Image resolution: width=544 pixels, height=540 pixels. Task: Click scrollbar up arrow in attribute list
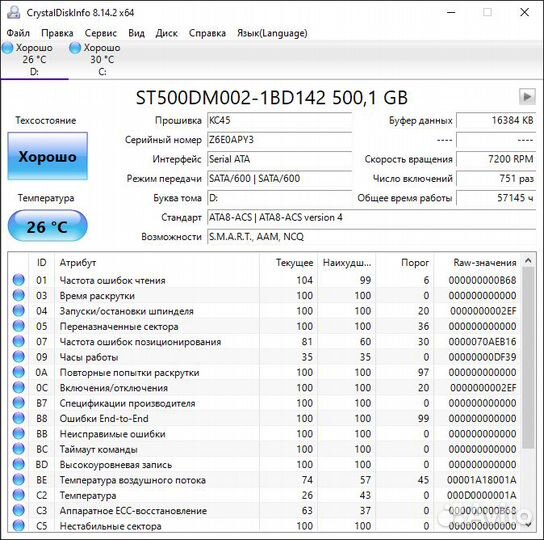pyautogui.click(x=528, y=260)
